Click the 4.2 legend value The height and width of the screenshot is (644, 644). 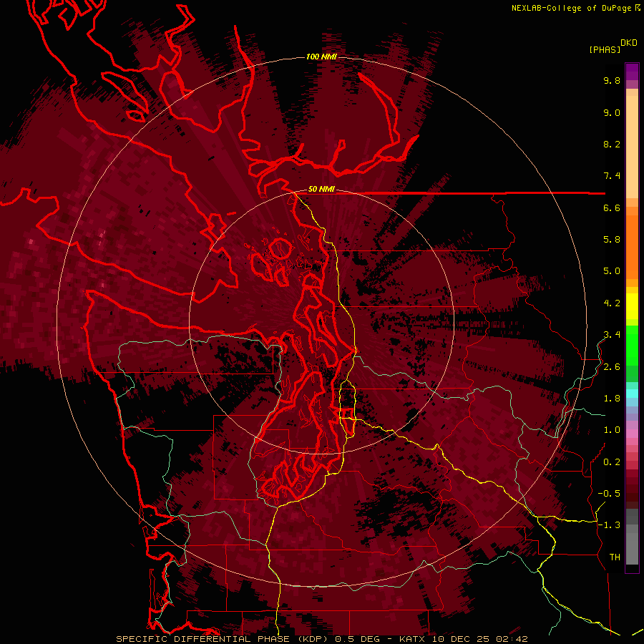[x=612, y=303]
